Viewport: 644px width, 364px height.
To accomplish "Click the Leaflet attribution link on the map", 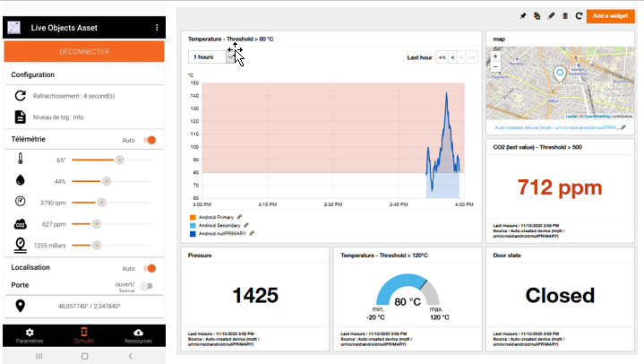I will coord(571,117).
